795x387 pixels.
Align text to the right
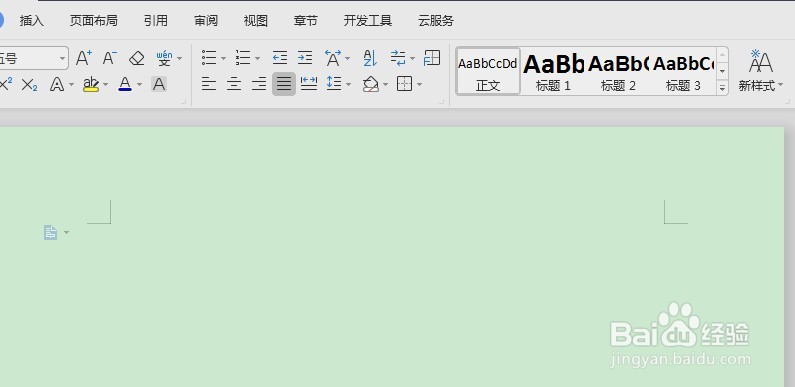tap(259, 84)
